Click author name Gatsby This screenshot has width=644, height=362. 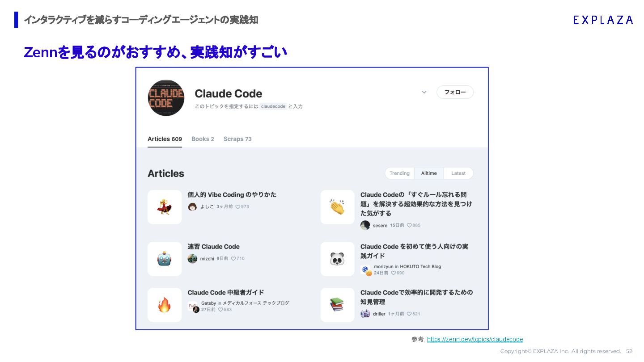[x=208, y=303]
